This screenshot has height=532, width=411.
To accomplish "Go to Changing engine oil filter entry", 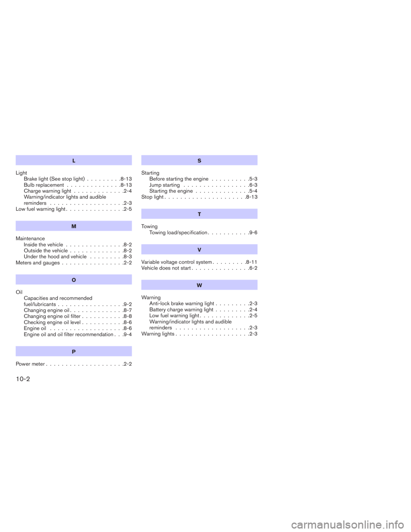I will coord(77,316).
